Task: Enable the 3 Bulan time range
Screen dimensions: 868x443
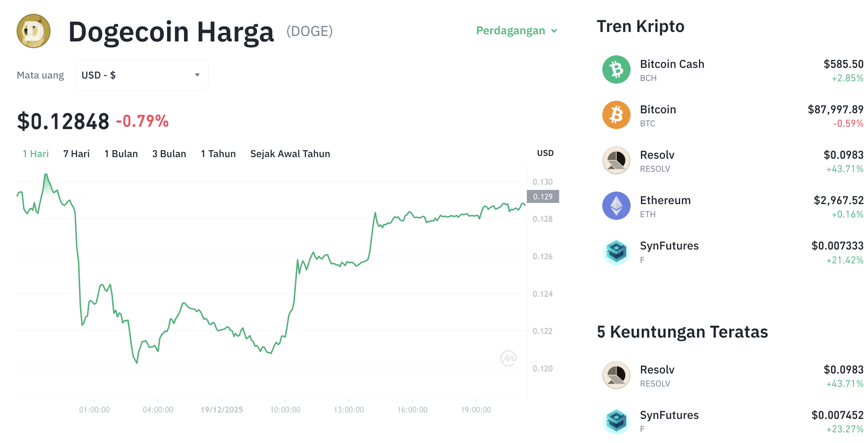Action: [x=169, y=154]
